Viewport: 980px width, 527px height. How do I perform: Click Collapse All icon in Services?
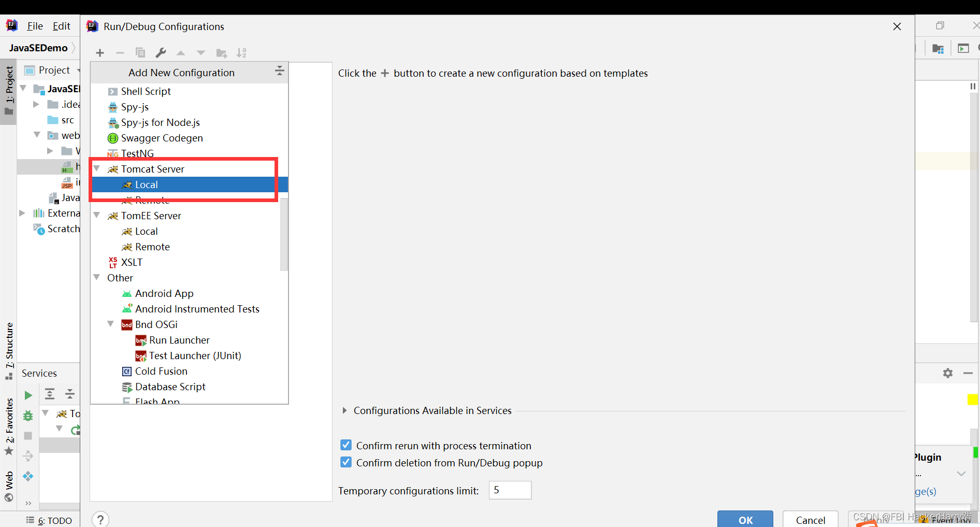click(x=70, y=394)
